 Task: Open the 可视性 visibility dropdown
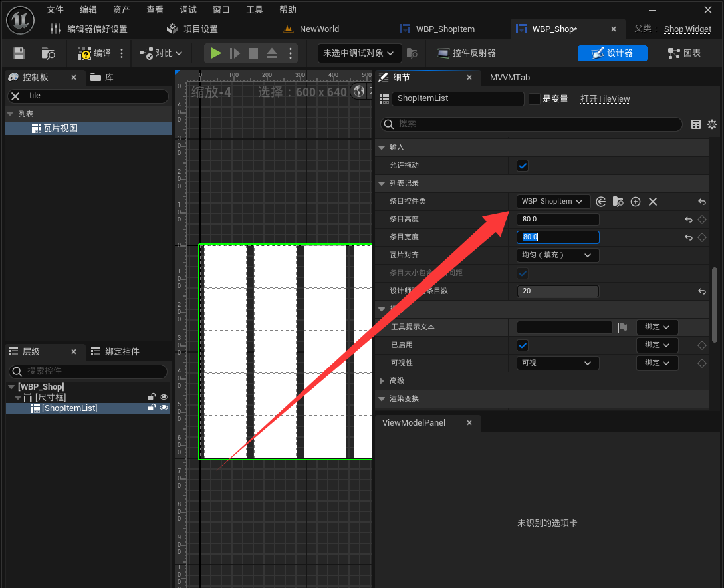pos(558,363)
